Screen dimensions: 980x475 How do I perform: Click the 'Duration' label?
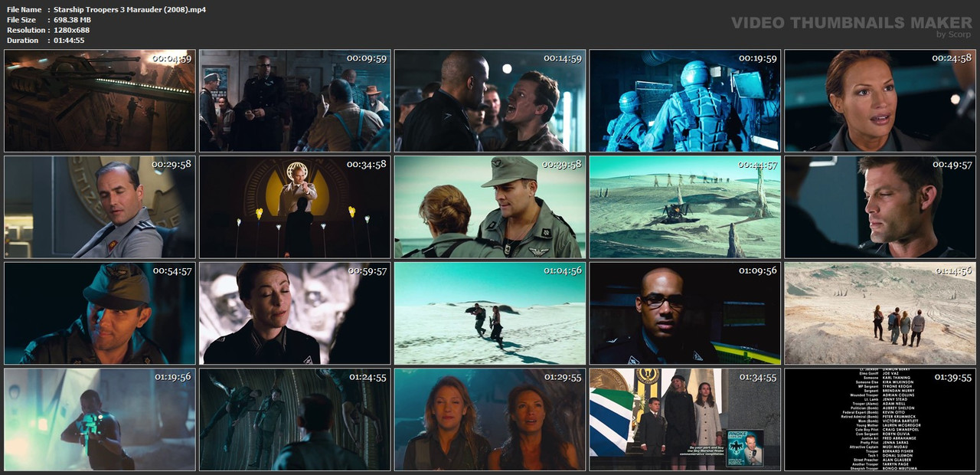pyautogui.click(x=22, y=40)
